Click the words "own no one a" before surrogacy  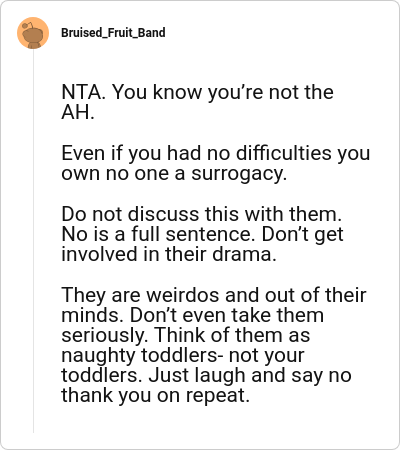[x=123, y=174]
